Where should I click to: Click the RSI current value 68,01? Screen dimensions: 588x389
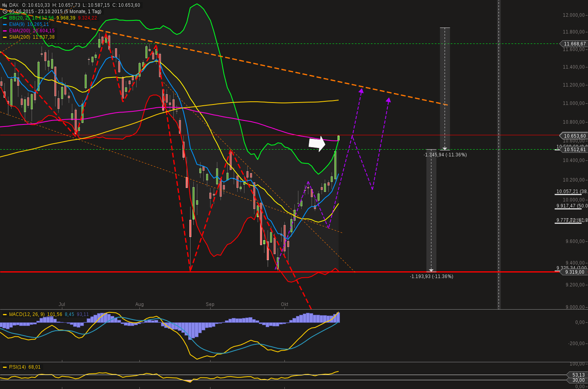click(34, 367)
